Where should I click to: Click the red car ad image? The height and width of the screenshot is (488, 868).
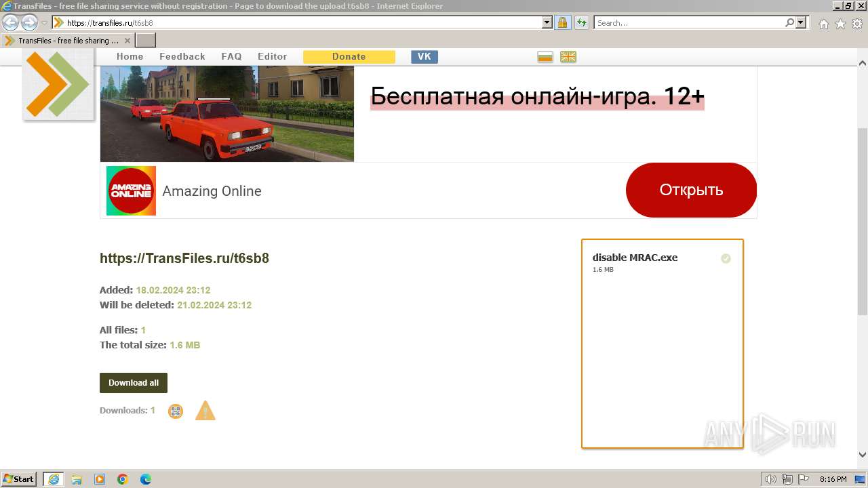pos(227,114)
